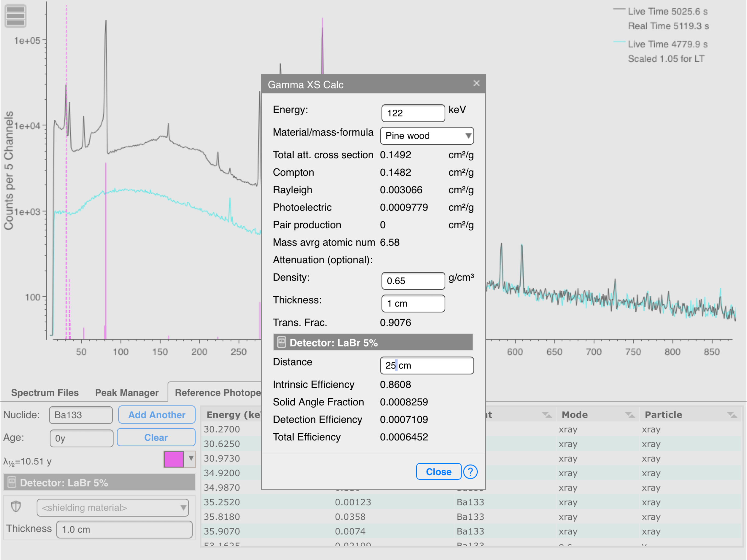Screen dimensions: 747x560
Task: Switch to Spectrum Files tab
Action: click(x=45, y=392)
